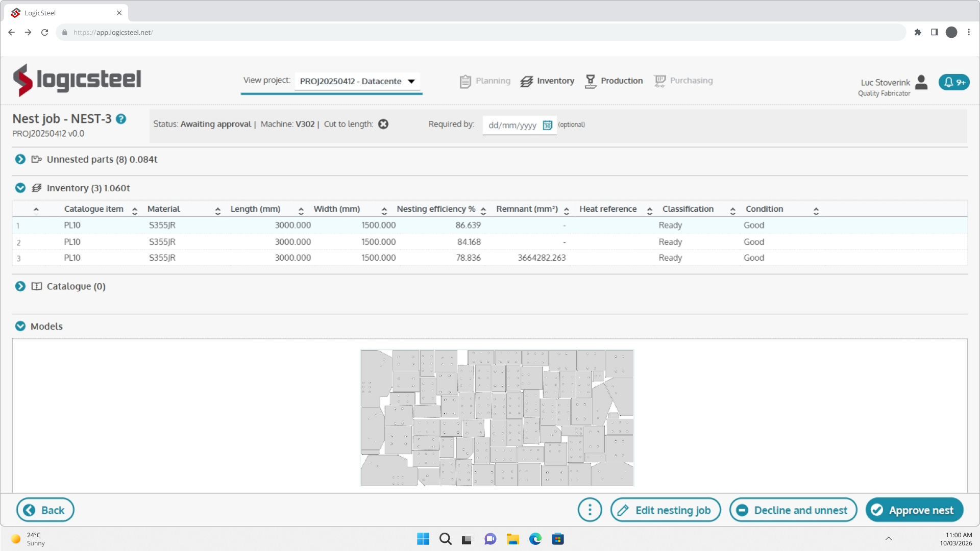The width and height of the screenshot is (980, 551).
Task: Collapse the Inventory section
Action: click(20, 188)
